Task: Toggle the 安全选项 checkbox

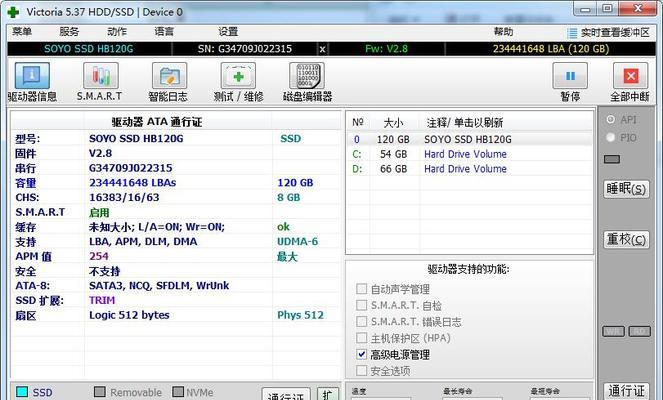Action: point(362,371)
